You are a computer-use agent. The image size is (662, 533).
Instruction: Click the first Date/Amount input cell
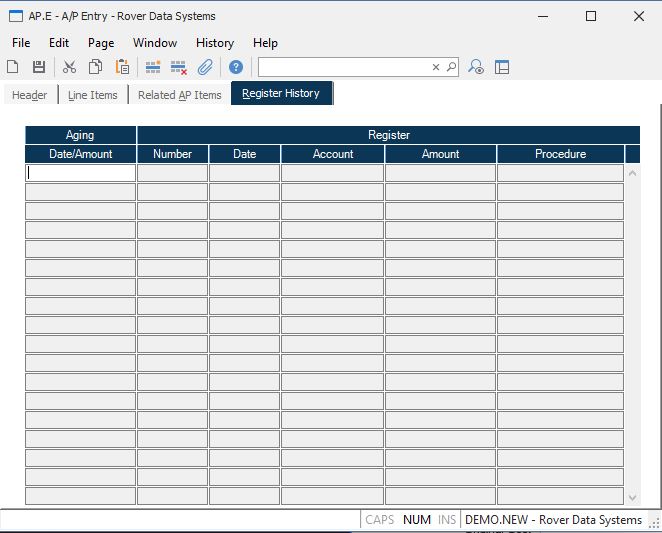(80, 172)
